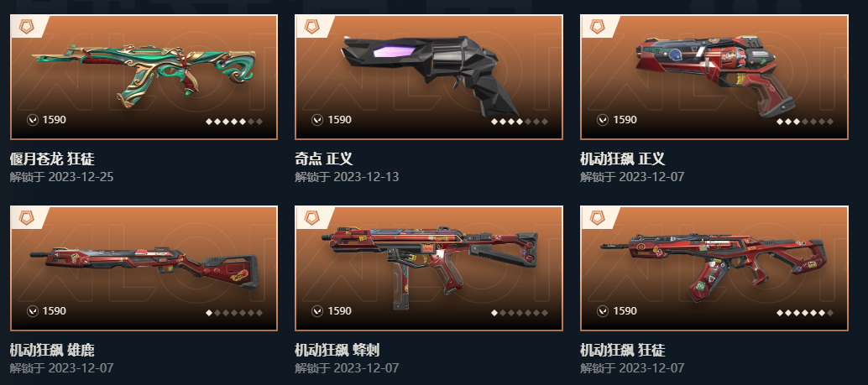Open the 奇点 正义 skin name link
868x385 pixels.
(323, 159)
